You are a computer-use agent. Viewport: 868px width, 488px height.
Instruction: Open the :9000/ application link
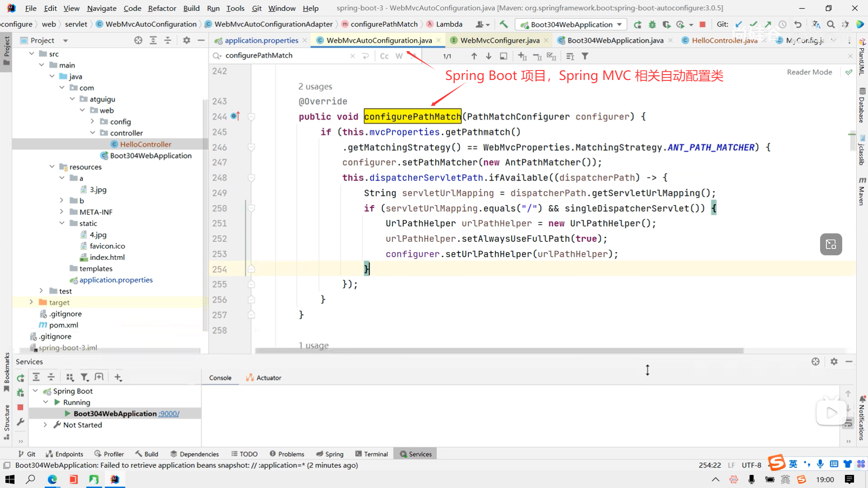(169, 413)
